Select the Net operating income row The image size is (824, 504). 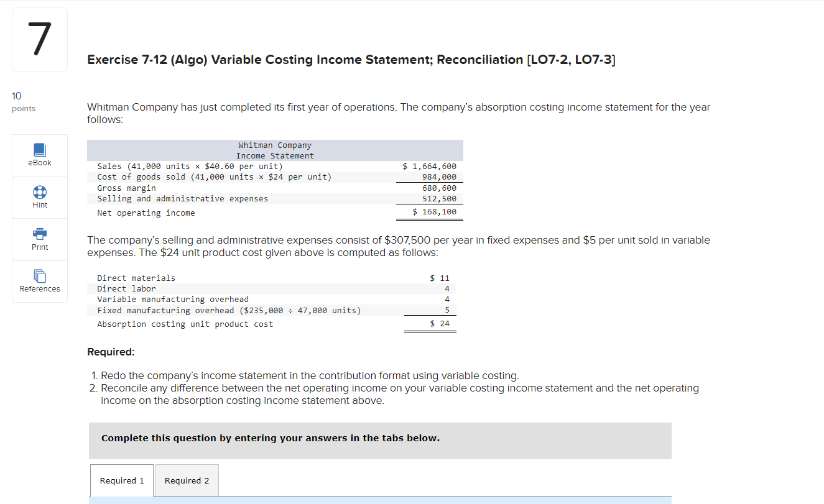coord(274,212)
